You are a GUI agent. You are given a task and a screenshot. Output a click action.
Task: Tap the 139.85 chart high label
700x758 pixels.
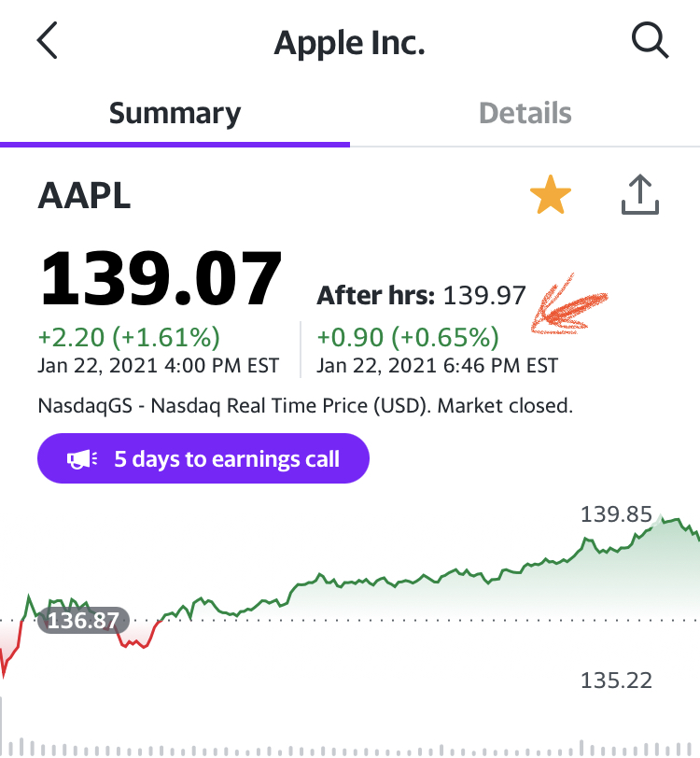tap(615, 514)
